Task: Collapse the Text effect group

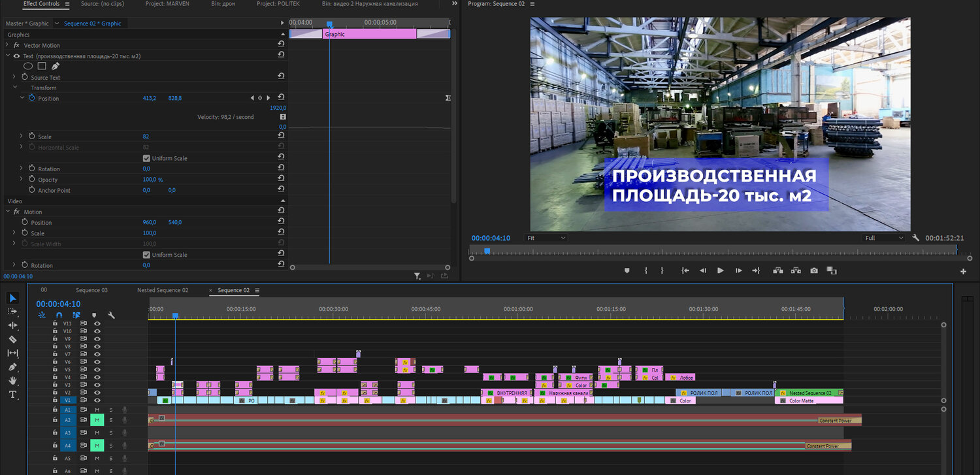Action: point(7,56)
